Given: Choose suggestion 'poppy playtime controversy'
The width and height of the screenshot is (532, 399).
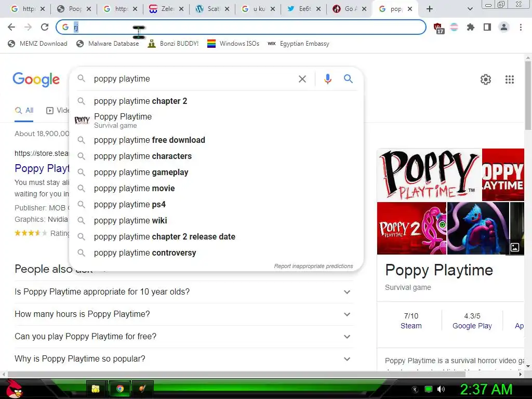Looking at the screenshot, I should pos(216,253).
